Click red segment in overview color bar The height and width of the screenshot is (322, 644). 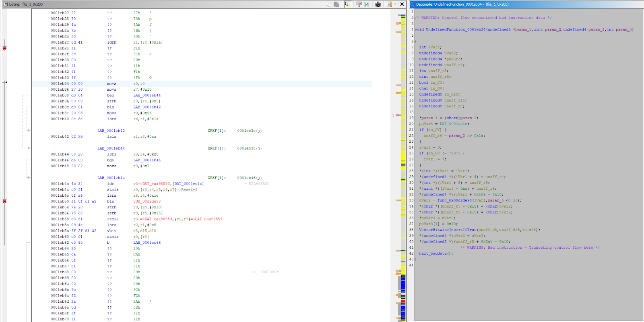pos(403,301)
